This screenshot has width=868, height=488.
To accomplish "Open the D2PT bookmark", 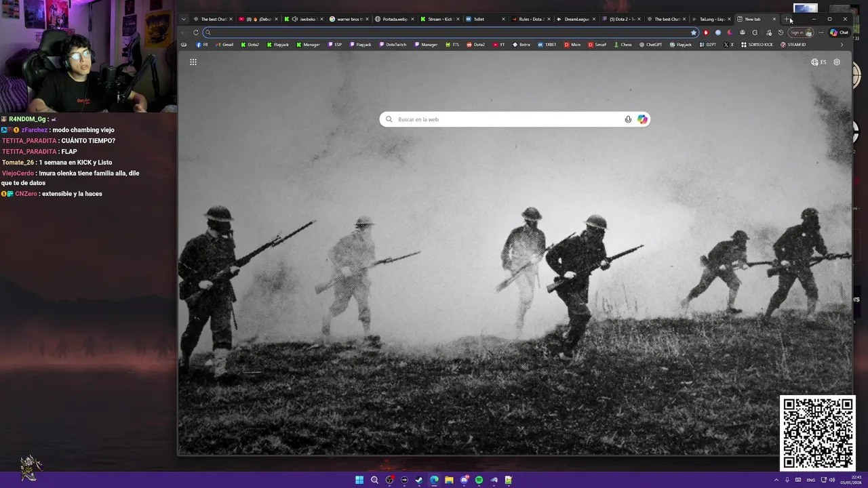I will 708,45.
